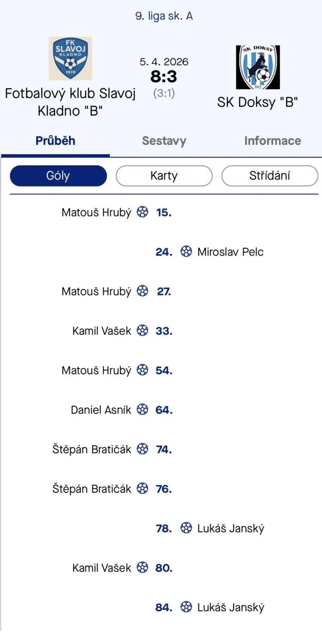Click goal icon at minute 80
Screen dimensions: 322x644
tap(142, 568)
